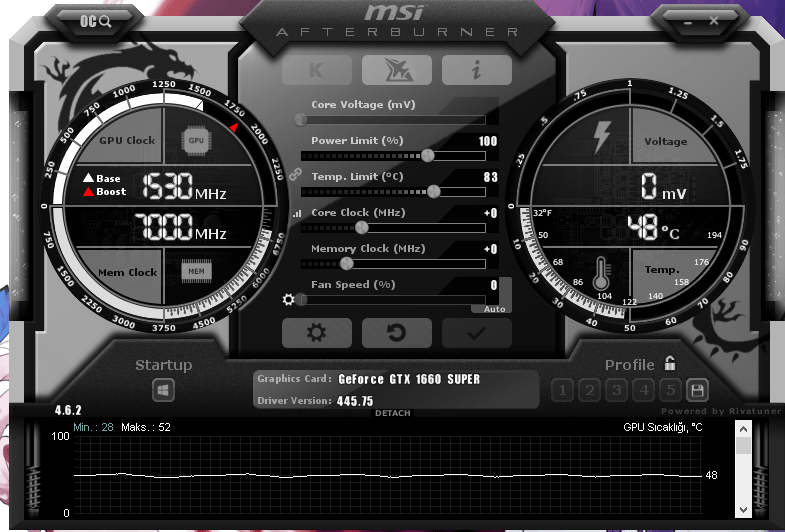785x532 pixels.
Task: Click the monitor graph scroll down arrow
Action: 743,510
